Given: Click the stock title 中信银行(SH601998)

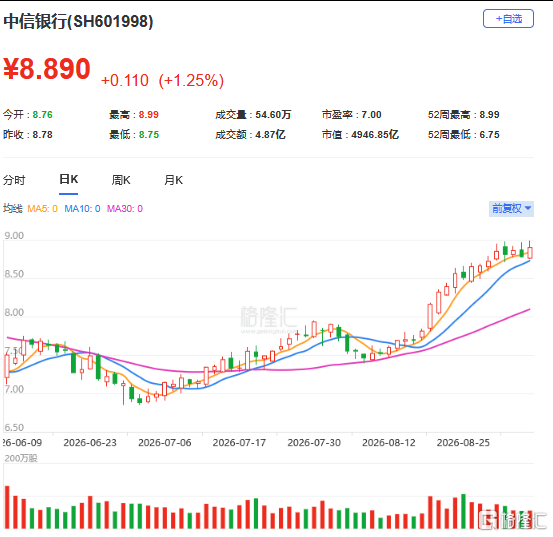Looking at the screenshot, I should point(78,22).
